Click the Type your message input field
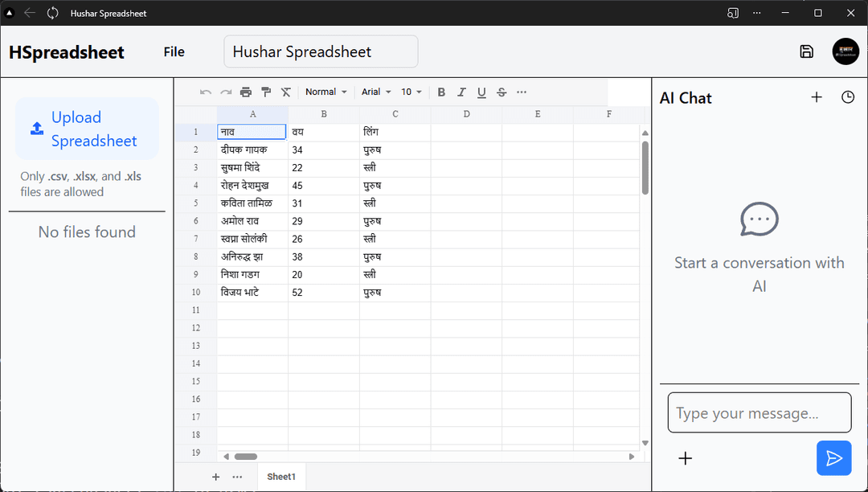Image resolution: width=868 pixels, height=492 pixels. [759, 413]
